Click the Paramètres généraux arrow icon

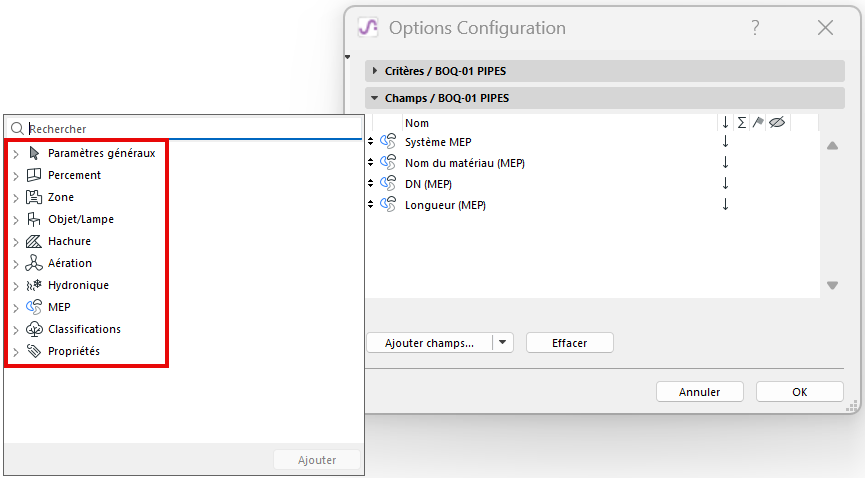coord(34,153)
